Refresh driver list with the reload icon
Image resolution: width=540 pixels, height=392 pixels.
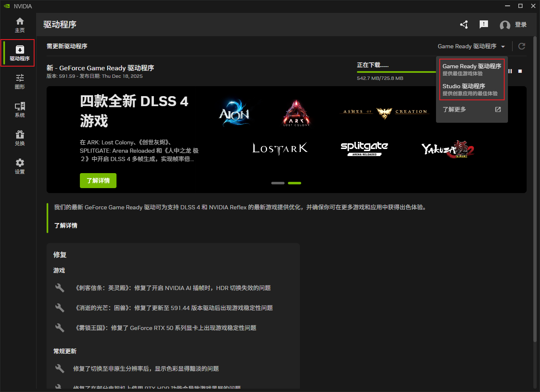point(522,46)
